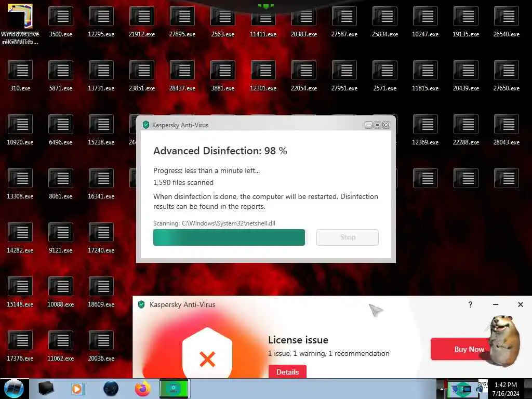This screenshot has height=399, width=532.
Task: Click the dark globe taskbar icon
Action: coord(111,389)
